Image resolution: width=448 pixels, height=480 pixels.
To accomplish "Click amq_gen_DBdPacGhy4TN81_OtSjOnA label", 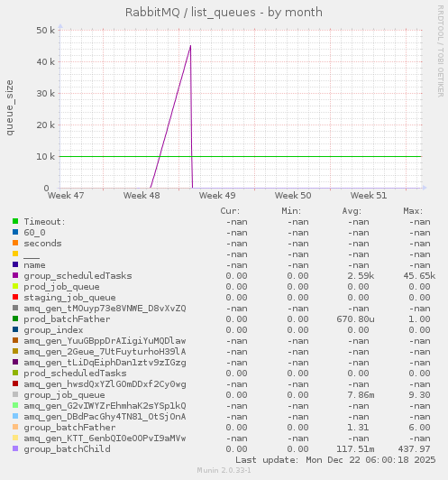I will coord(105,417).
